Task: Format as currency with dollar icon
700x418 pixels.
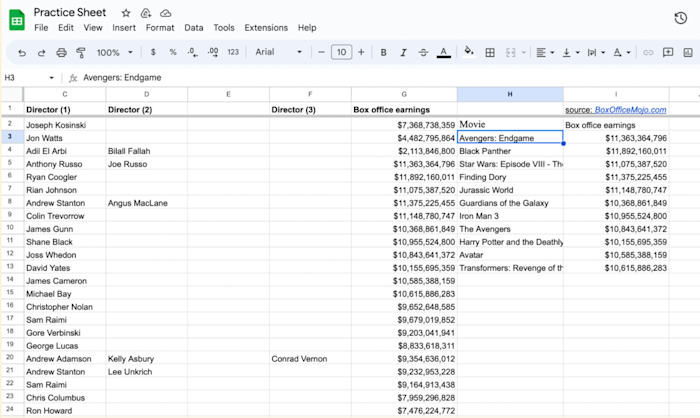Action: coord(153,52)
